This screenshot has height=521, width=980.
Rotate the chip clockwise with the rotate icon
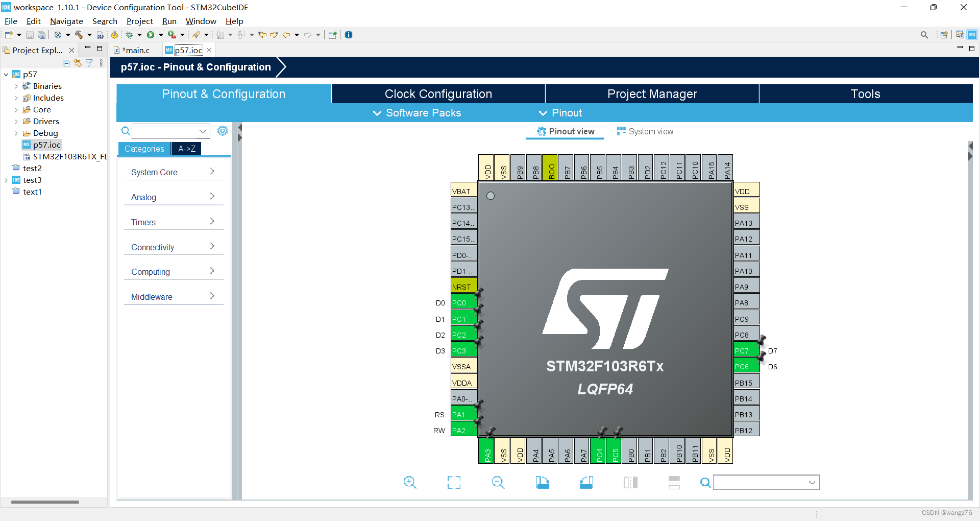coord(542,482)
